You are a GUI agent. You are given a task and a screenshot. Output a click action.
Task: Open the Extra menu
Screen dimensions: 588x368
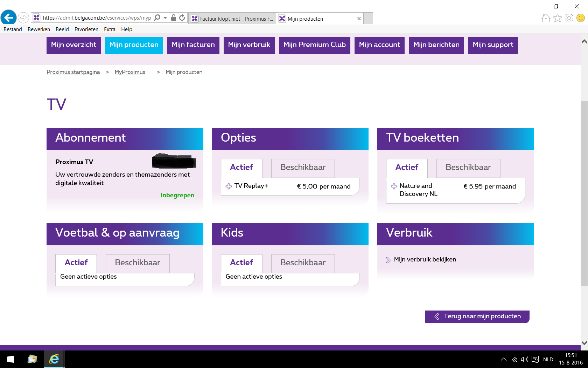click(x=110, y=29)
